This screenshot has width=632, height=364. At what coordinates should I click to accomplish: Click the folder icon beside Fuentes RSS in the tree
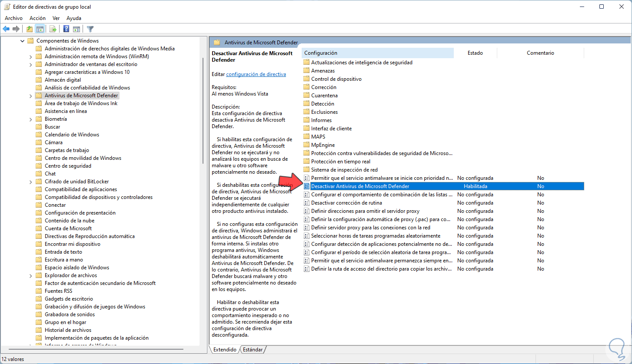39,291
